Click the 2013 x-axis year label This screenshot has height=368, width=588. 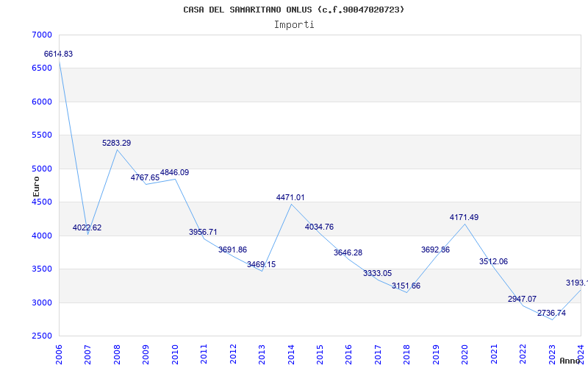[x=262, y=354]
